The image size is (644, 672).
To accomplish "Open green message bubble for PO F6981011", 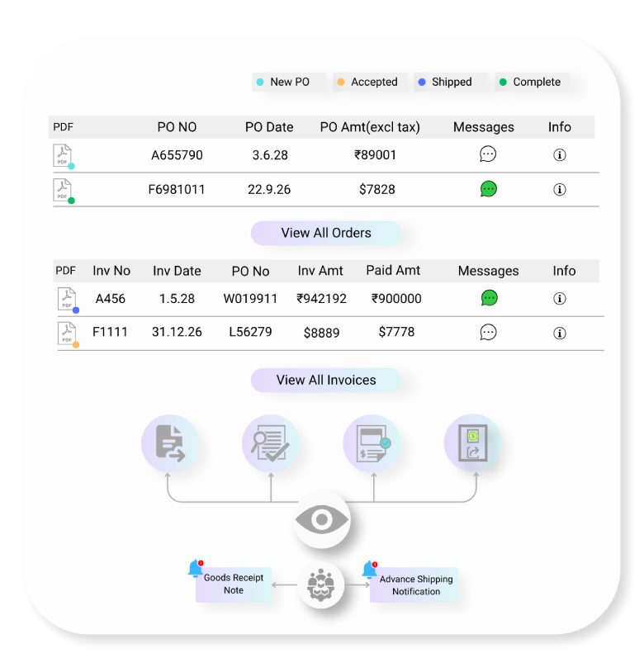I will click(x=489, y=189).
